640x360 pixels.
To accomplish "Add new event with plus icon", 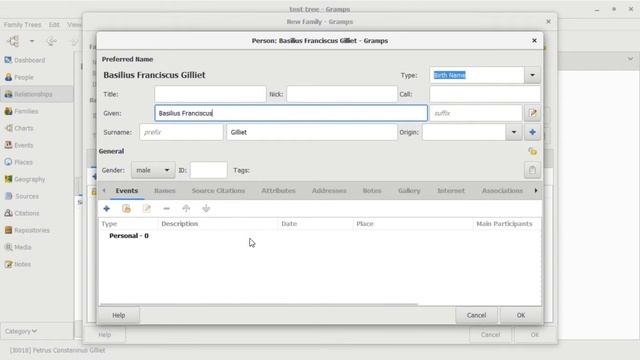I will [x=107, y=209].
